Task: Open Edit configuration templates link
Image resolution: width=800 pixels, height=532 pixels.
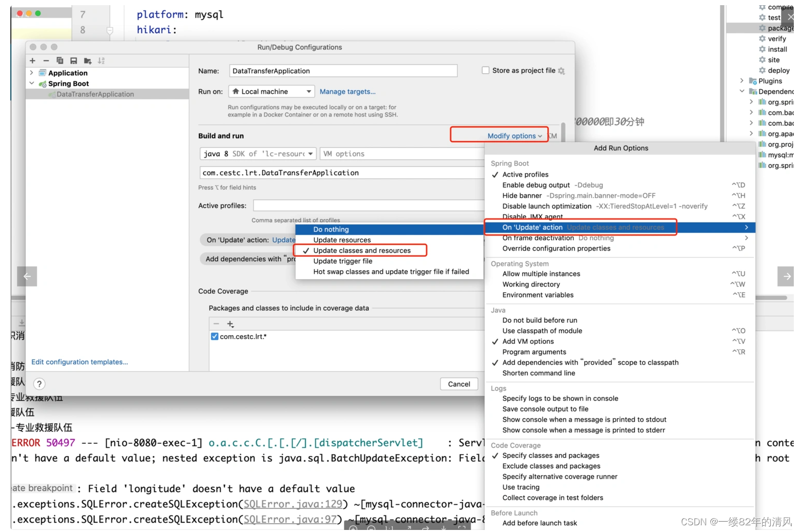Action: coord(79,362)
